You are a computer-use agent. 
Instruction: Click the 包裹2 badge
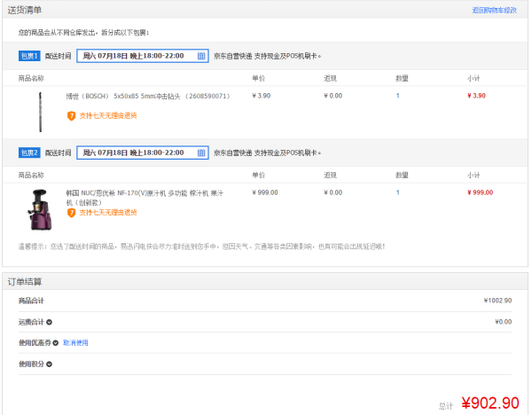(x=29, y=153)
